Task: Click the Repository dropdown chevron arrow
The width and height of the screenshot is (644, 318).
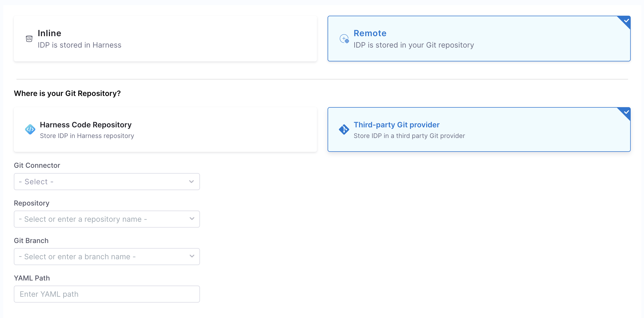Action: click(192, 219)
